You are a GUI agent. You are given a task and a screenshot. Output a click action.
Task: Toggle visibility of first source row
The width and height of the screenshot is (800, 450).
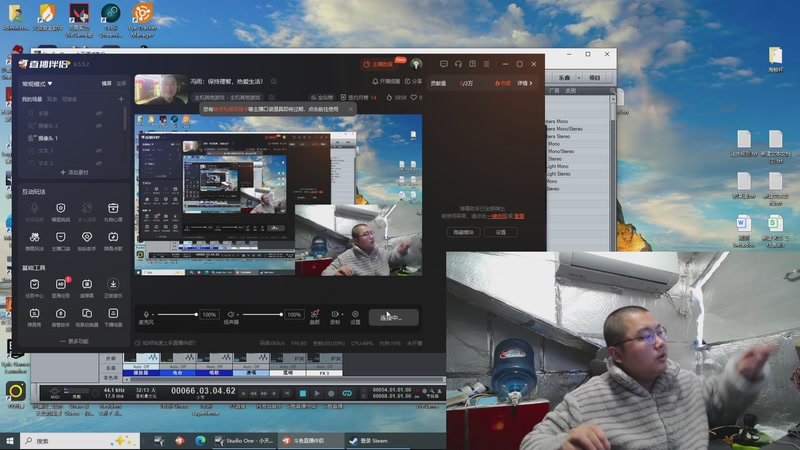(x=99, y=113)
